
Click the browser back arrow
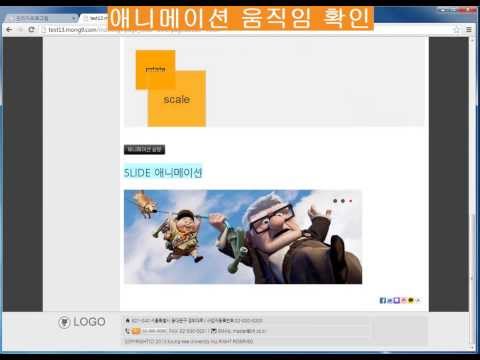(9, 30)
